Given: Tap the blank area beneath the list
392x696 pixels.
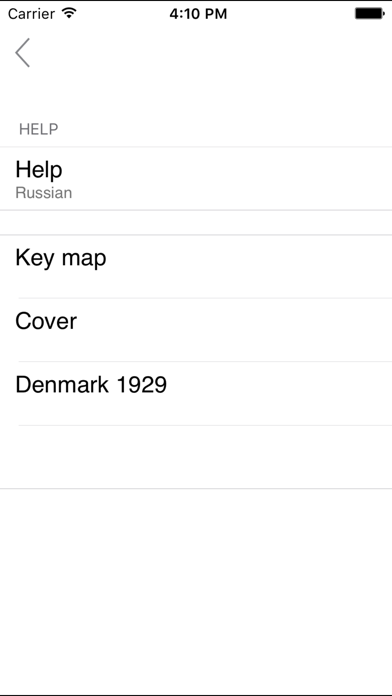Looking at the screenshot, I should (196, 592).
